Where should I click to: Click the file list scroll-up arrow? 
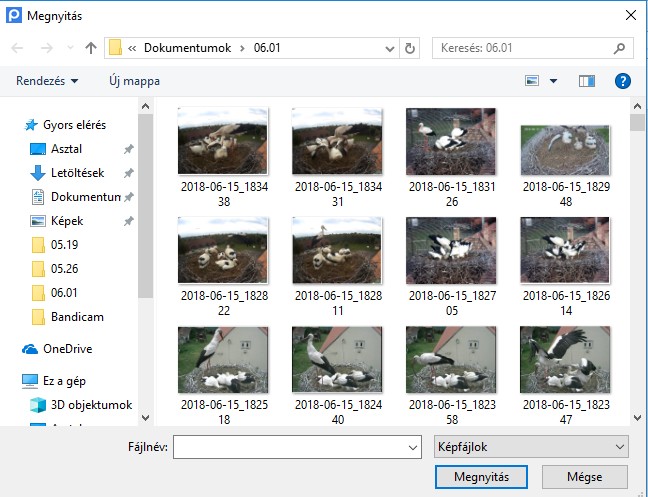(x=637, y=106)
